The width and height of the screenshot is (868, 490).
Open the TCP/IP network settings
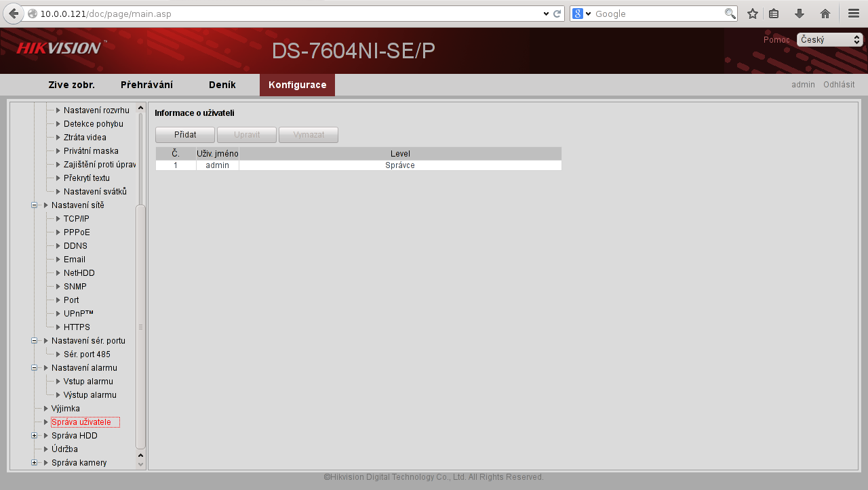pyautogui.click(x=77, y=219)
